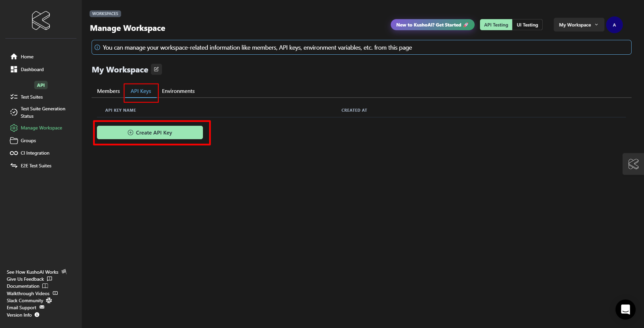
Task: Switch to API Testing mode
Action: pos(496,25)
